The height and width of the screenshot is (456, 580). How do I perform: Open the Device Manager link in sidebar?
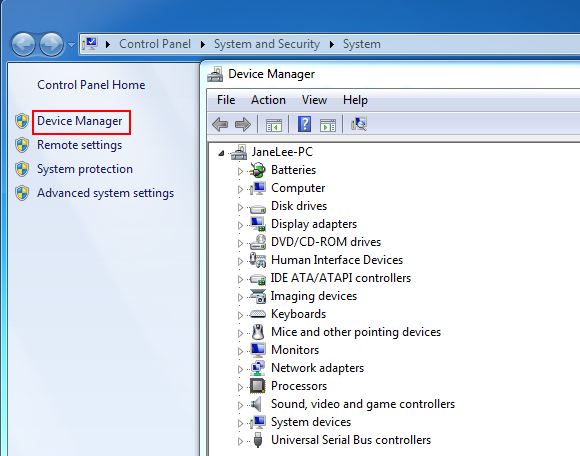pyautogui.click(x=80, y=121)
